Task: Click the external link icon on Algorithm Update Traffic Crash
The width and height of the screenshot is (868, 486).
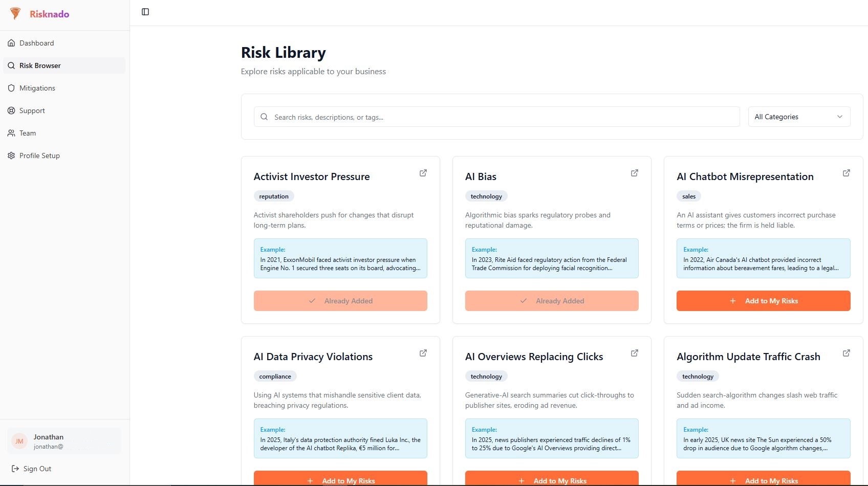Action: click(x=846, y=353)
